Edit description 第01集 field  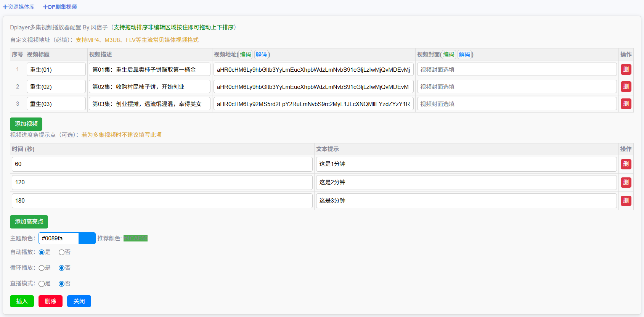[x=149, y=69]
